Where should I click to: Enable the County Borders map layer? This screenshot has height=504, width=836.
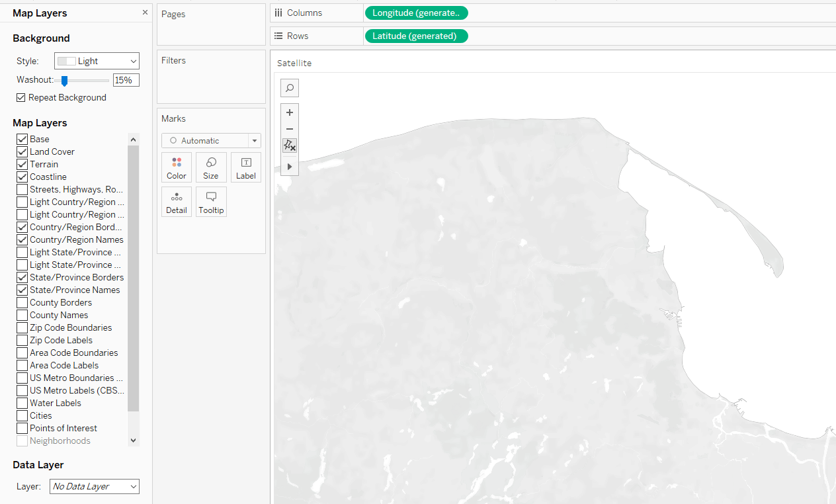21,302
